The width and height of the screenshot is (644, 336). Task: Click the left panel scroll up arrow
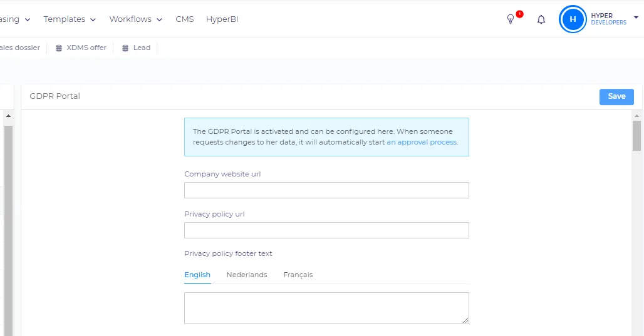point(8,116)
